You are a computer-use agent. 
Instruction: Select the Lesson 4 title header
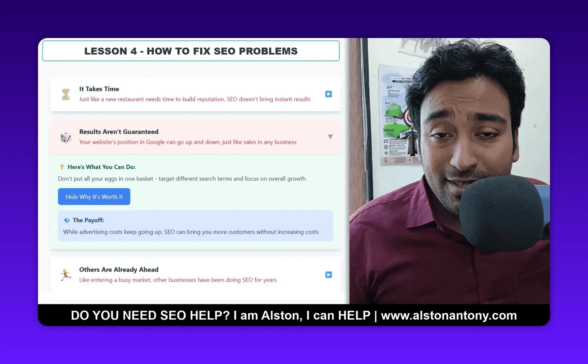tap(191, 51)
